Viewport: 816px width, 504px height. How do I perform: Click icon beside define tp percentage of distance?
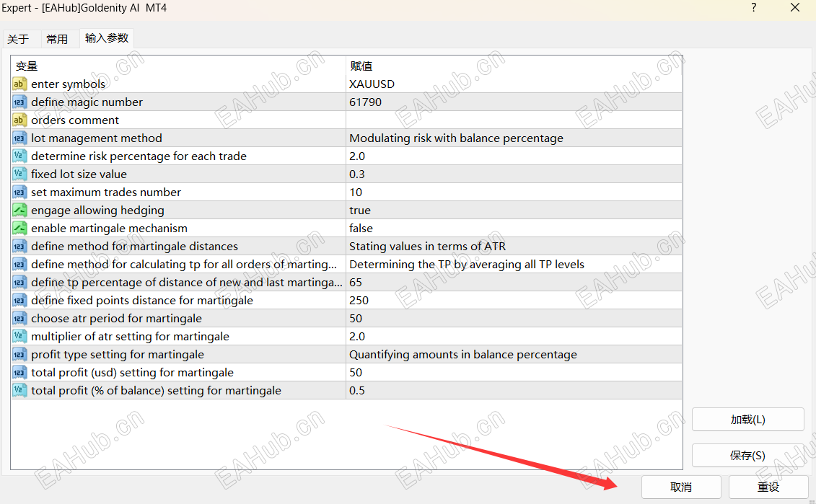point(19,283)
